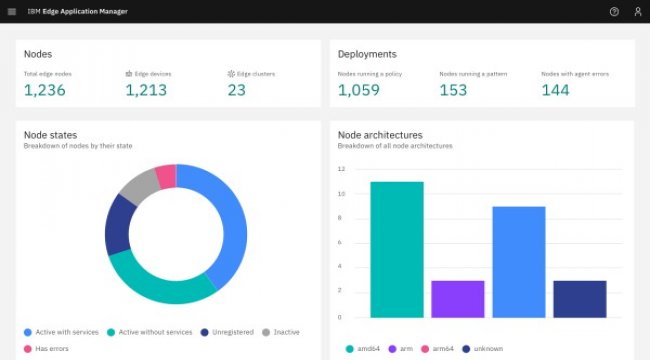Click the Node architectures heading
Image resolution: width=650 pixels, height=360 pixels.
pyautogui.click(x=380, y=135)
